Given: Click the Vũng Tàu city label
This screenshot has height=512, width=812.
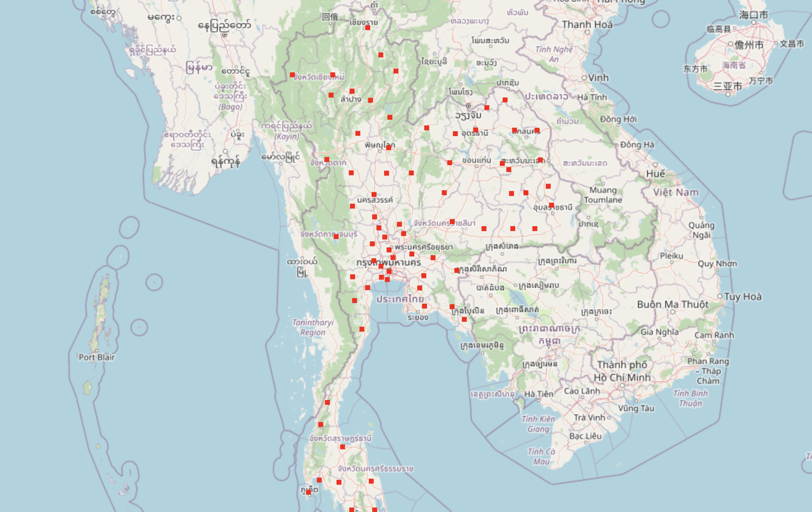Looking at the screenshot, I should (x=636, y=409).
